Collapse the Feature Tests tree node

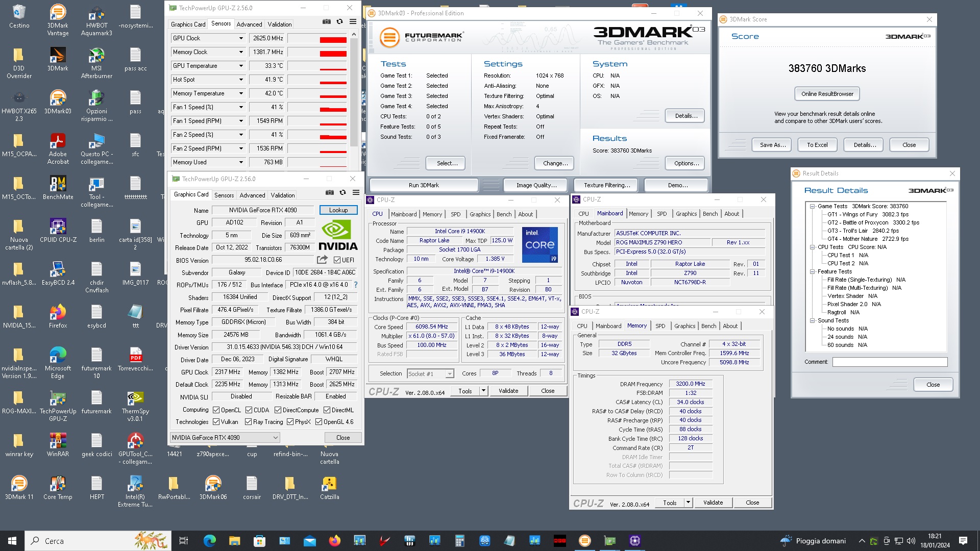(812, 272)
